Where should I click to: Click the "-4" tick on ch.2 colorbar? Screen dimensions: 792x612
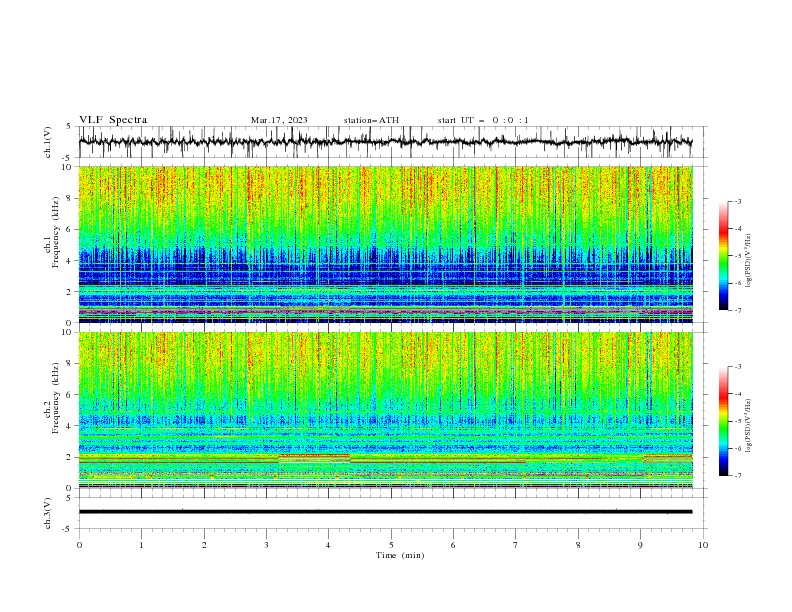point(738,394)
